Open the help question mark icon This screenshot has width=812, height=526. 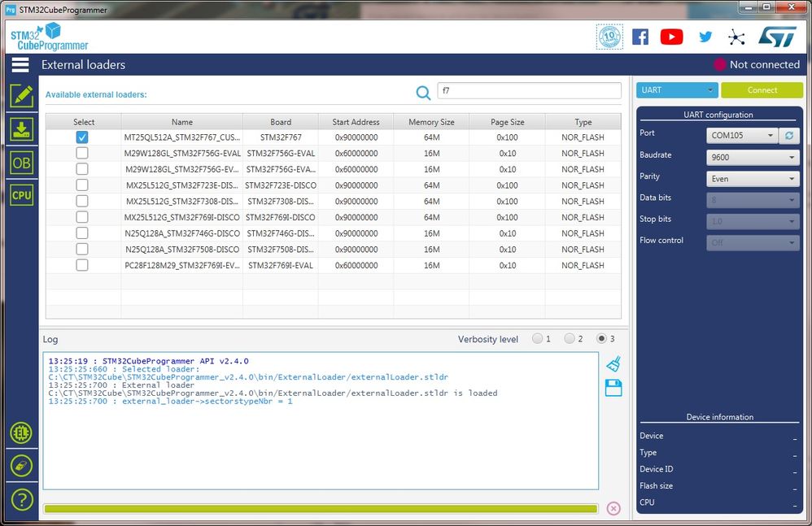click(x=21, y=500)
